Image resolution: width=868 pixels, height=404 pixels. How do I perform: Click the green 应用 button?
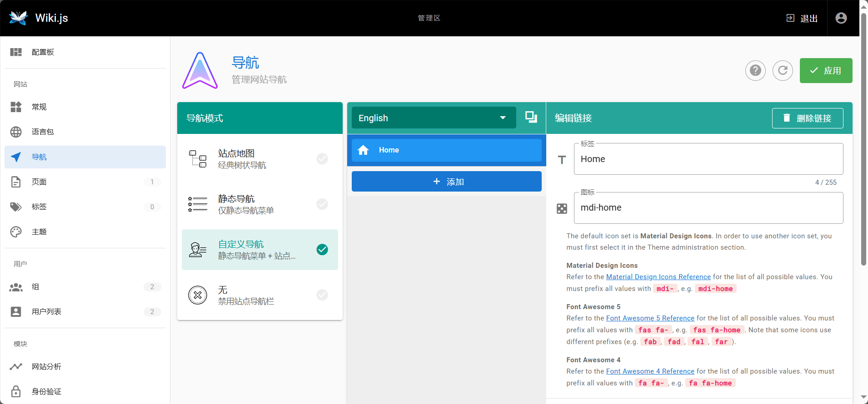[x=826, y=71]
